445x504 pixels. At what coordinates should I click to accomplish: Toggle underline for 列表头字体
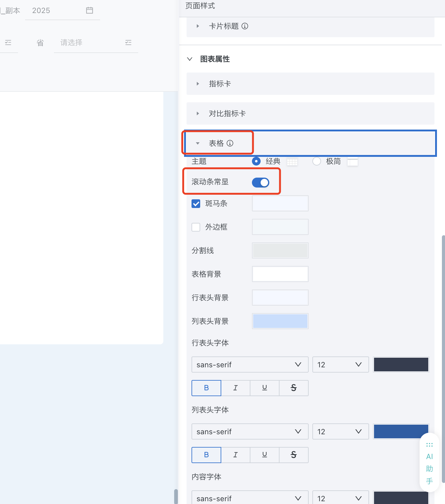[x=265, y=455]
